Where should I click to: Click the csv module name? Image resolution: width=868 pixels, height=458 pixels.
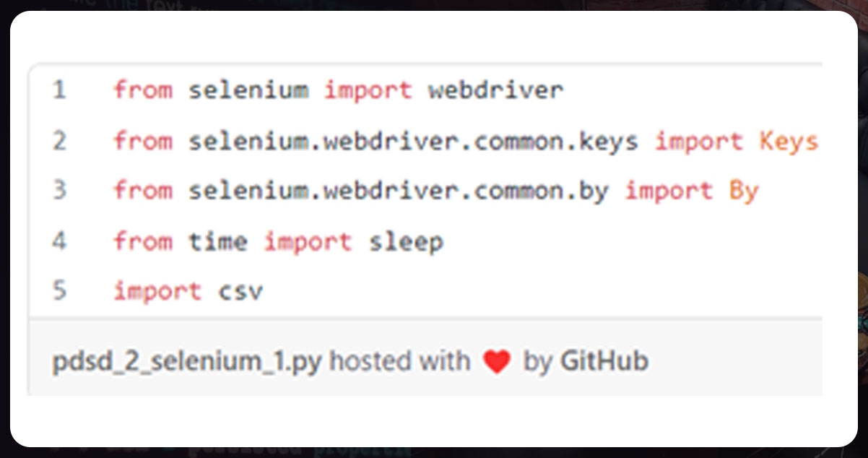point(240,291)
